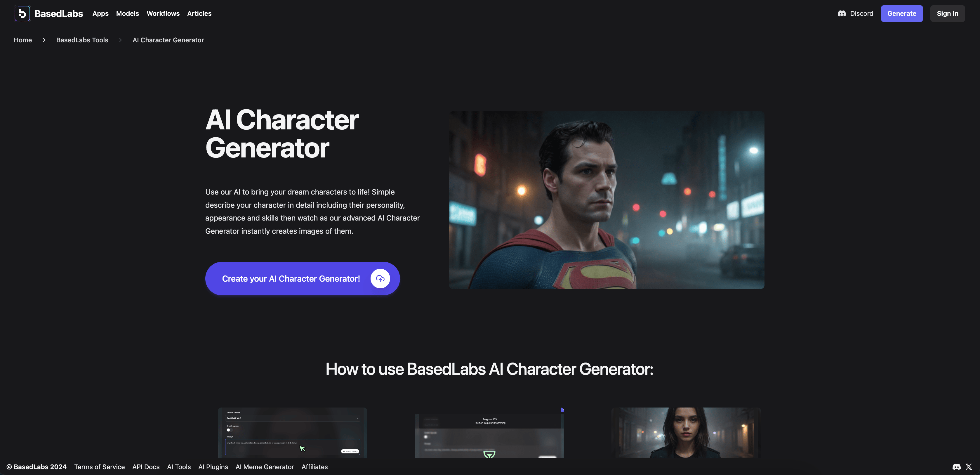Open the Apps menu item
980x475 pixels.
[100, 13]
